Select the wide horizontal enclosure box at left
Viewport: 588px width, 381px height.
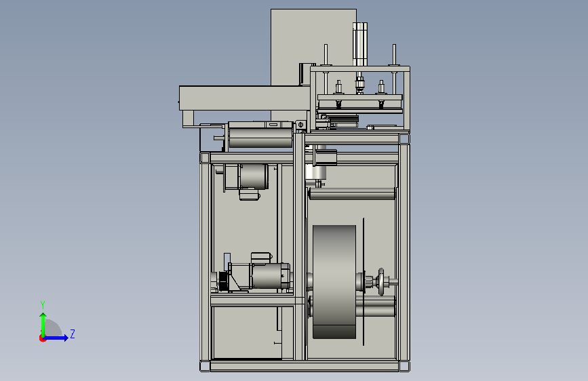(x=245, y=98)
